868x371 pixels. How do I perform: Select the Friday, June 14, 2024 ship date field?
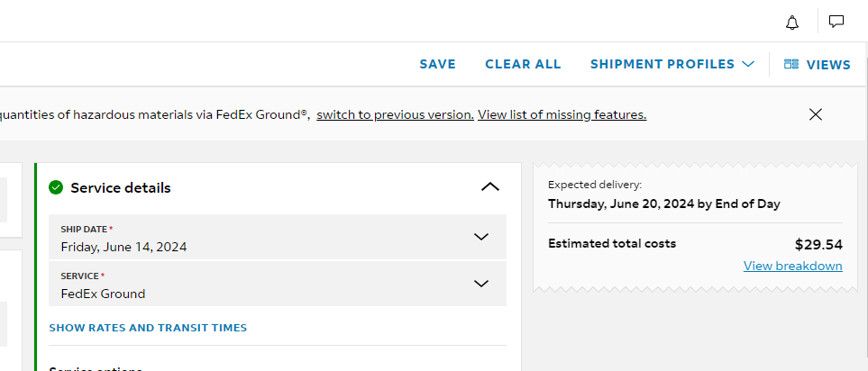tap(278, 237)
